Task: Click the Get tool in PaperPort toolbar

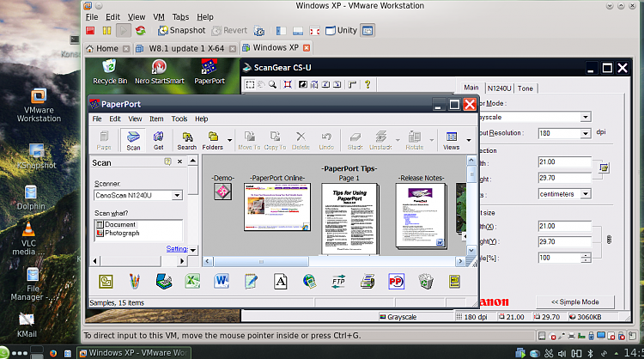Action: click(x=159, y=141)
